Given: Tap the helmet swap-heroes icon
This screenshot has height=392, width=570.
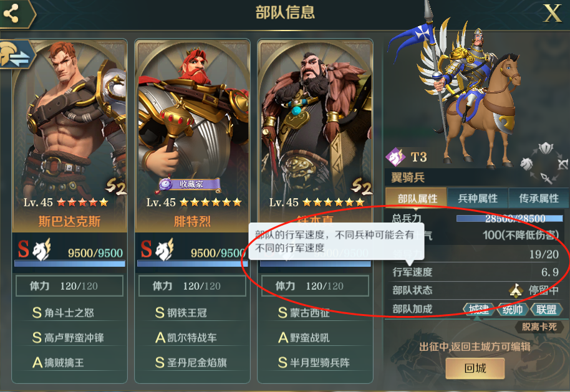Looking at the screenshot, I should click(15, 54).
